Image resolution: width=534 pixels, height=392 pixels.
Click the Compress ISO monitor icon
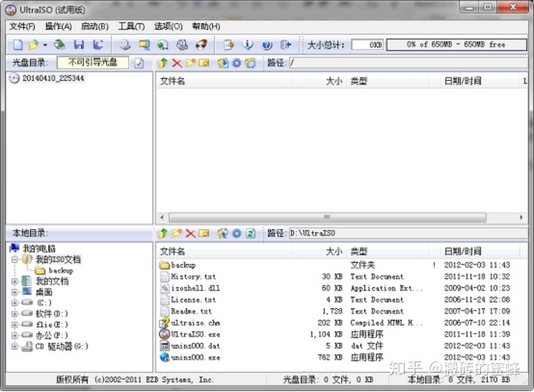(x=144, y=45)
